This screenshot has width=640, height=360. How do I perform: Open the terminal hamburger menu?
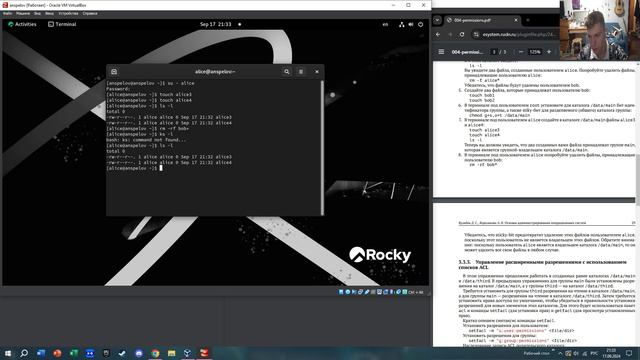pos(301,71)
